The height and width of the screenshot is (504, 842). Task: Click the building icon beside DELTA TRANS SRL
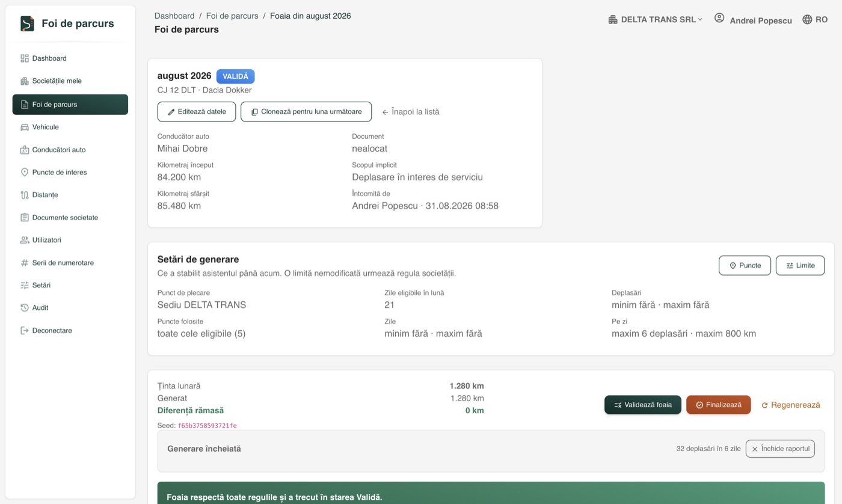point(613,20)
